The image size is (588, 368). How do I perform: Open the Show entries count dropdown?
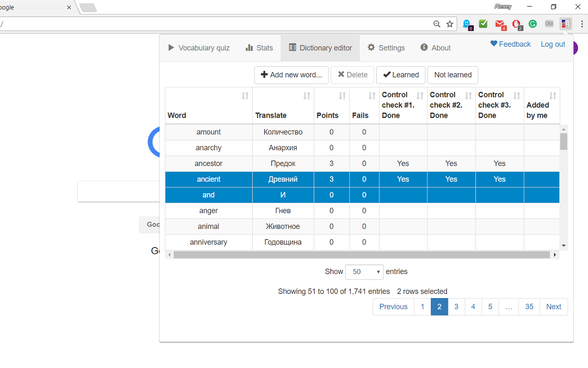tap(364, 272)
